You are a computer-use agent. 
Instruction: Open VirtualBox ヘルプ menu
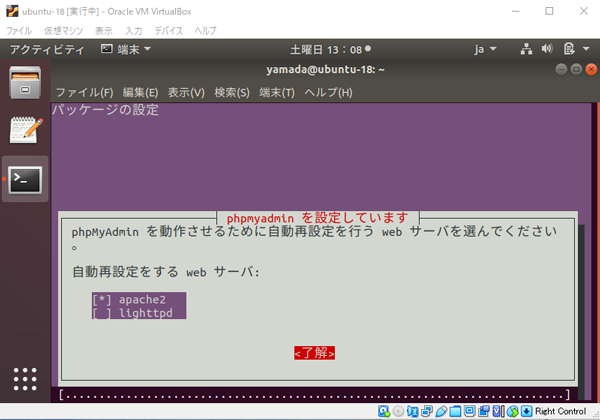205,31
